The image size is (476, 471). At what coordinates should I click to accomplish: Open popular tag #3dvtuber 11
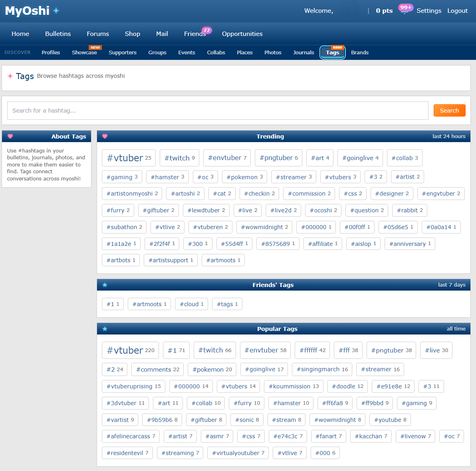coord(125,403)
